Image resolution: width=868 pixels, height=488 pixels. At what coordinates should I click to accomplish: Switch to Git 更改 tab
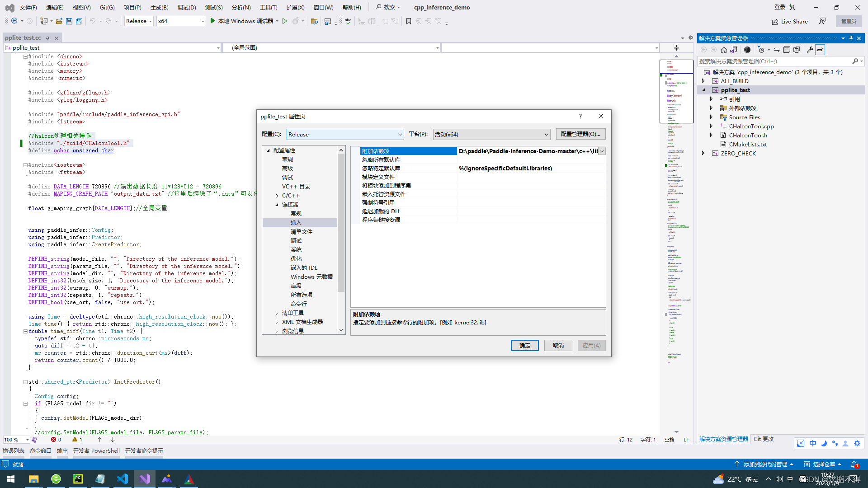[x=763, y=439]
